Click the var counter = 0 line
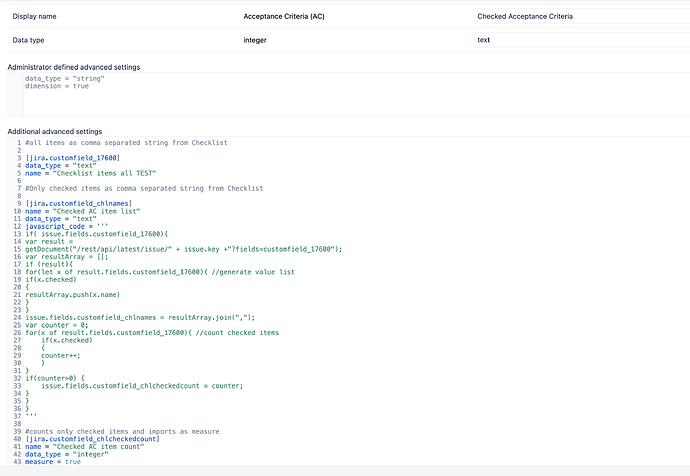The image size is (690, 476). (59, 324)
